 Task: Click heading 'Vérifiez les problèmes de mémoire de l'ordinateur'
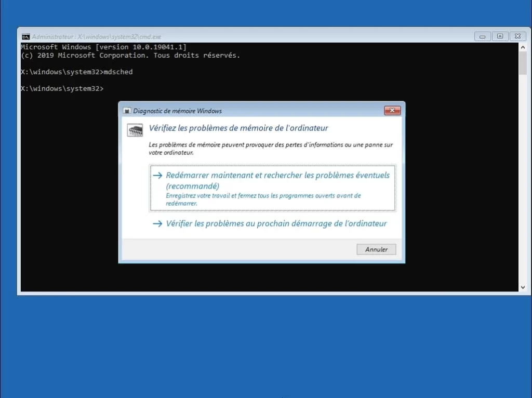point(238,128)
